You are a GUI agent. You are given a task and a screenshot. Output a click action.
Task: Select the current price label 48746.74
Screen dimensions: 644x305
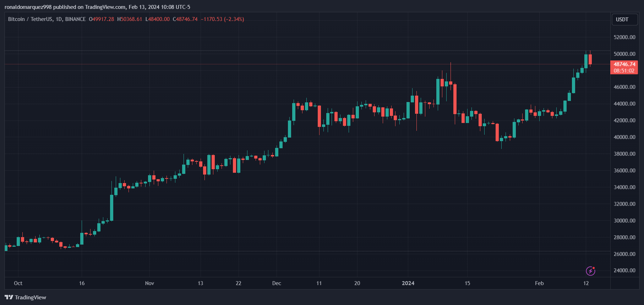pyautogui.click(x=624, y=64)
